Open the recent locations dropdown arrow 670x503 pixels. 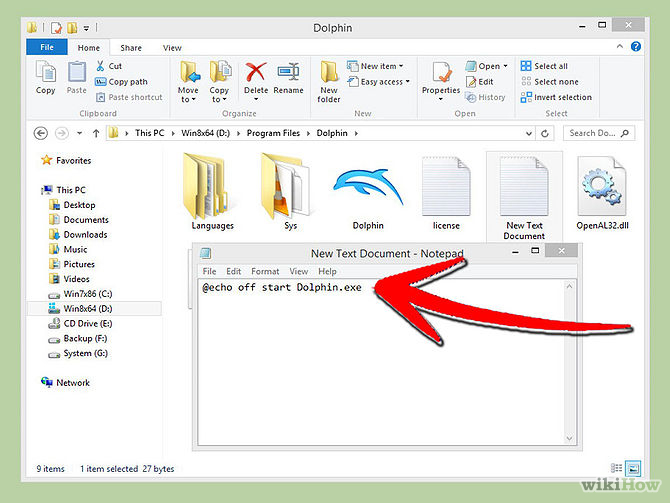coord(79,133)
